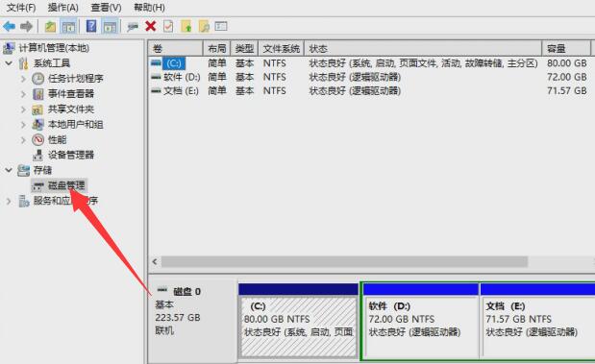The height and width of the screenshot is (364, 595).
Task: Expand the 性能 node
Action: tap(23, 140)
